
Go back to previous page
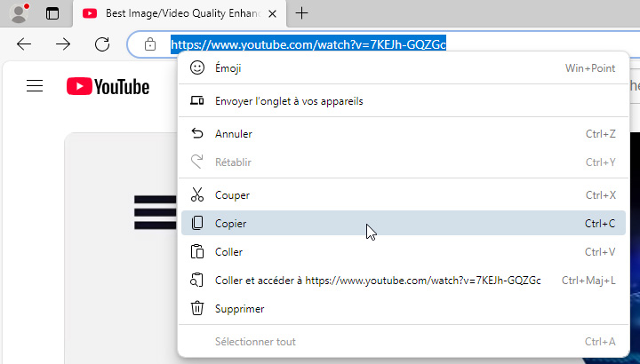tap(24, 44)
